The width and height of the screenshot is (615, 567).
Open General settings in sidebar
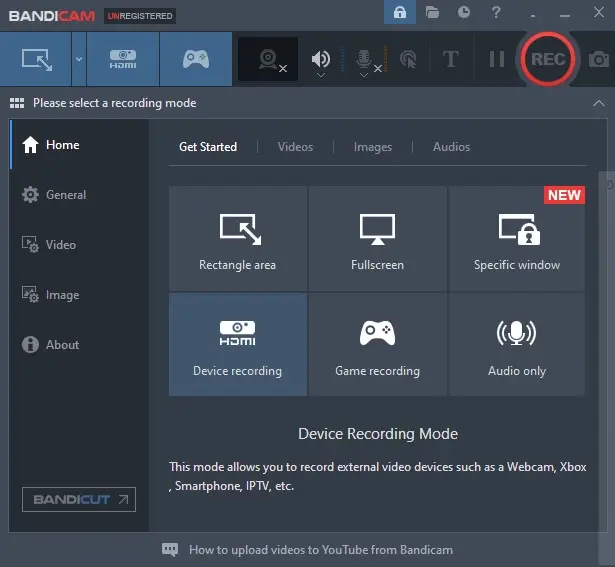click(x=79, y=194)
